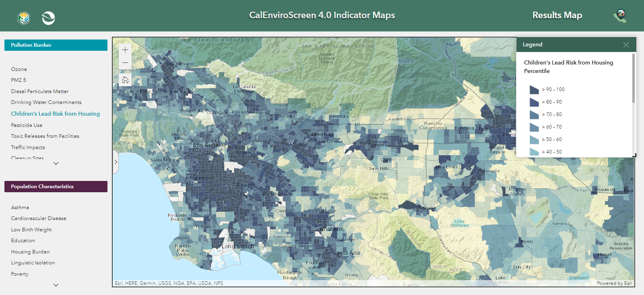644x295 pixels.
Task: Show the Low Birth Weight map
Action: pos(31,230)
